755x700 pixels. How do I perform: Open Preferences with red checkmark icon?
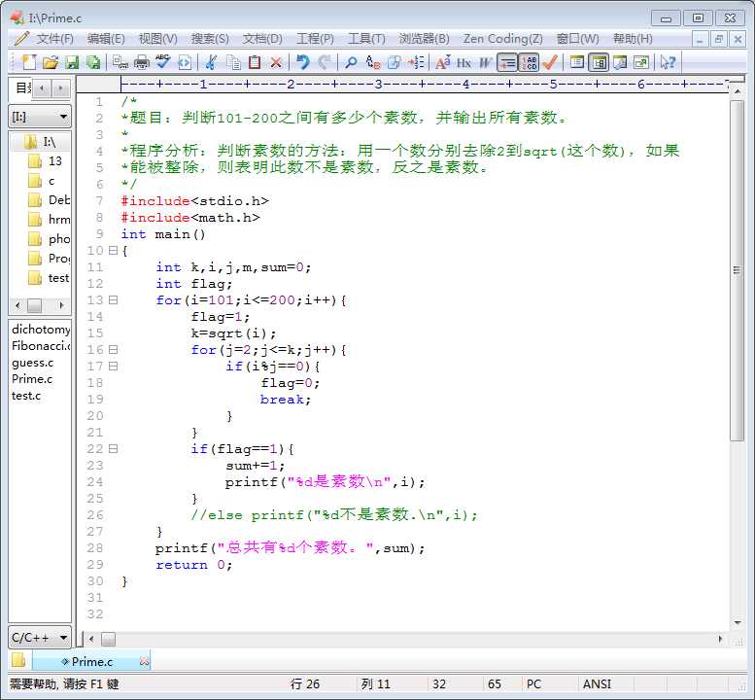(550, 62)
